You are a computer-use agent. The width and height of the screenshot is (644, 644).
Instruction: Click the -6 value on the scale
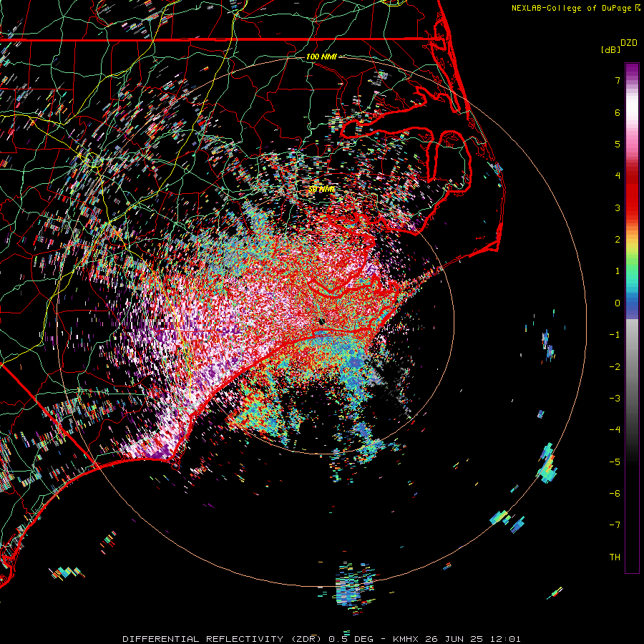615,494
